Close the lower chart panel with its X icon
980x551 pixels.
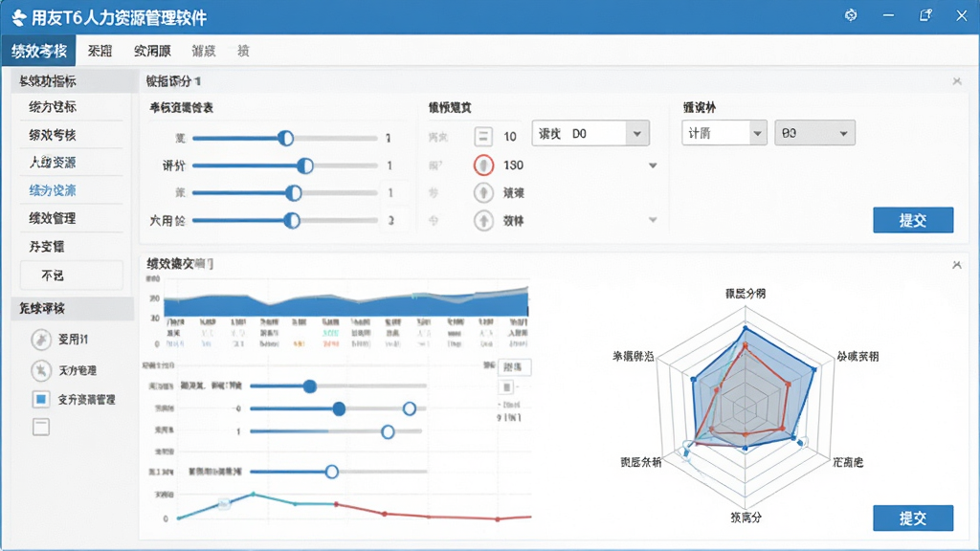tap(957, 265)
